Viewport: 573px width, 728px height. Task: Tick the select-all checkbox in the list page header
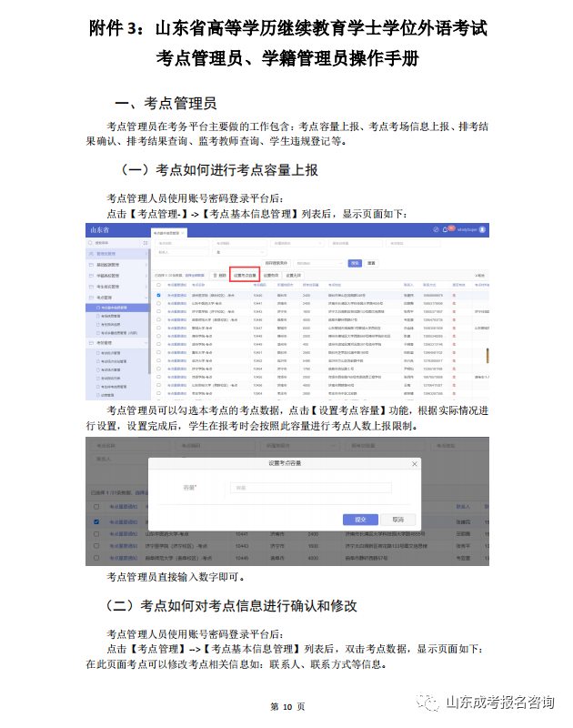158,285
